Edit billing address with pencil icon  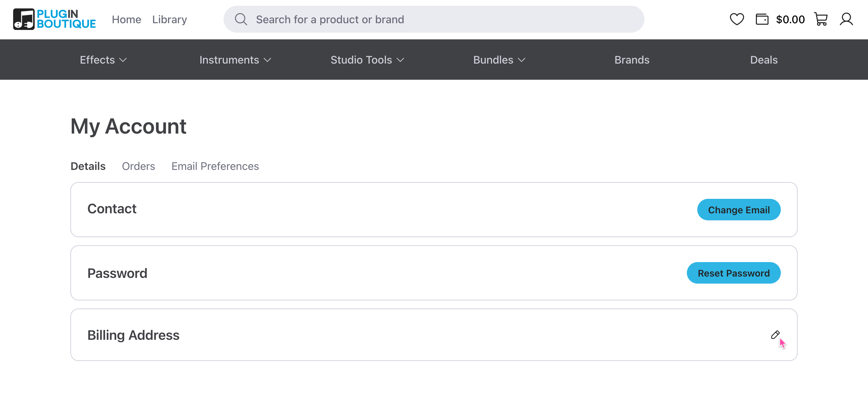(775, 335)
